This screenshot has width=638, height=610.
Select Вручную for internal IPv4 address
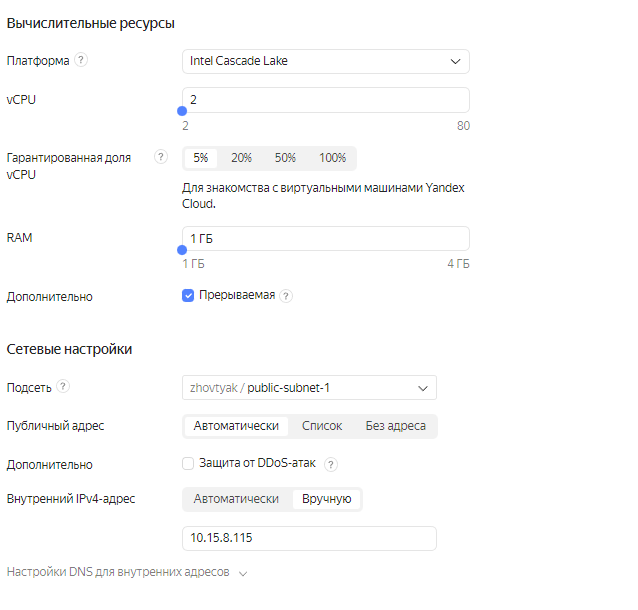tap(326, 499)
